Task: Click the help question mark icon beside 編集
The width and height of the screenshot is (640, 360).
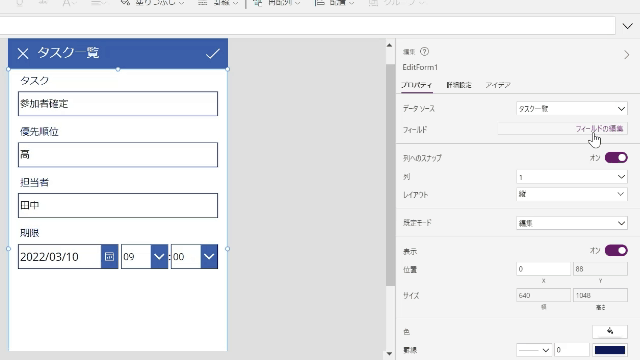Action: [x=424, y=51]
